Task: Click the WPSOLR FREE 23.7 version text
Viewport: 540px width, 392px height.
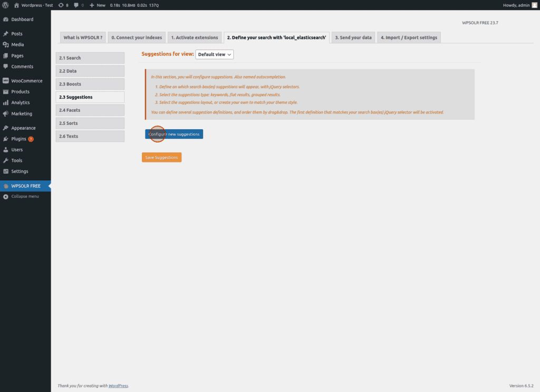Action: (x=480, y=23)
